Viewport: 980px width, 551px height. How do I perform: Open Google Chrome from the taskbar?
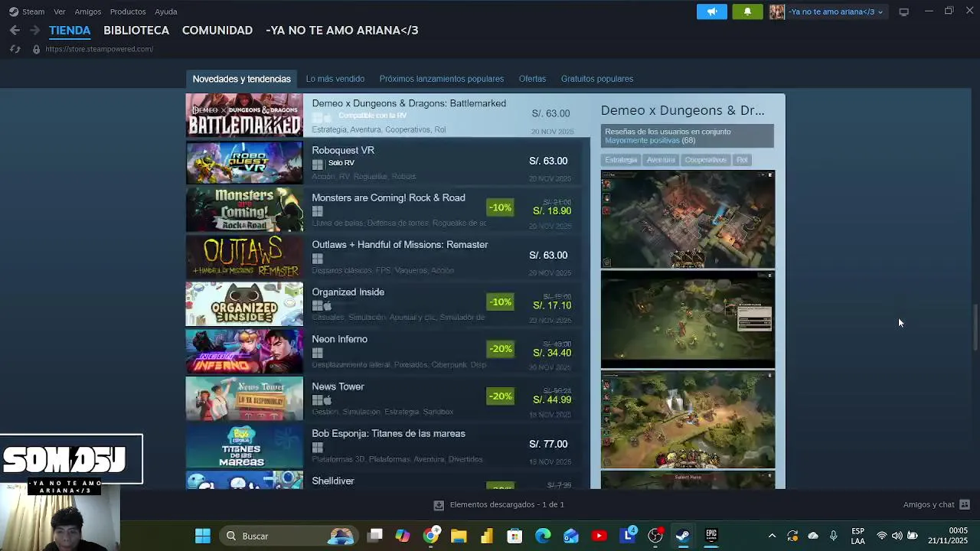[x=431, y=536]
